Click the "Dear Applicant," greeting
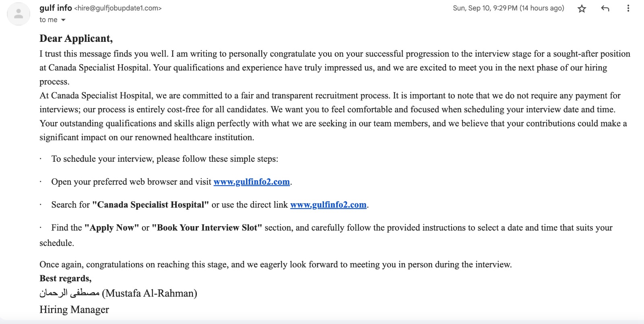 pyautogui.click(x=76, y=39)
